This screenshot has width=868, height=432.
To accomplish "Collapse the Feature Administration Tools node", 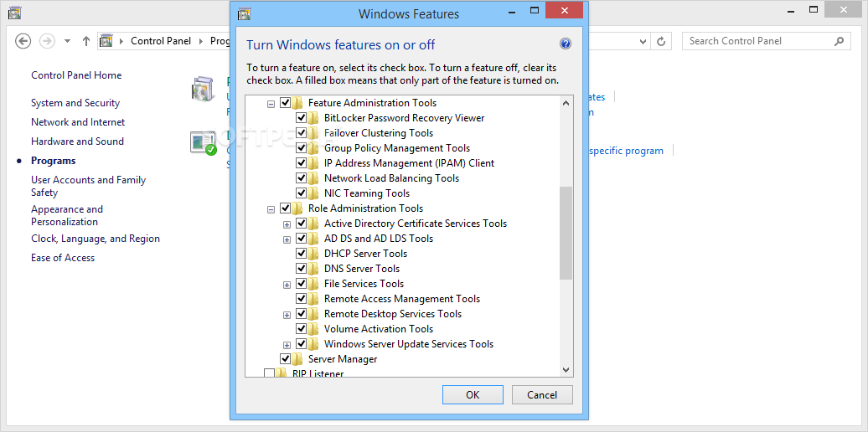I will (x=271, y=104).
